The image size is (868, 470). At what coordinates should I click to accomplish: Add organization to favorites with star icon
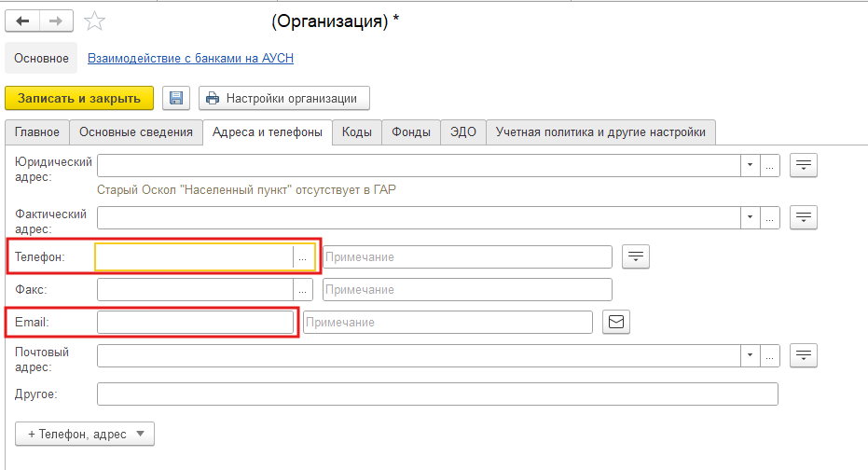coord(94,21)
